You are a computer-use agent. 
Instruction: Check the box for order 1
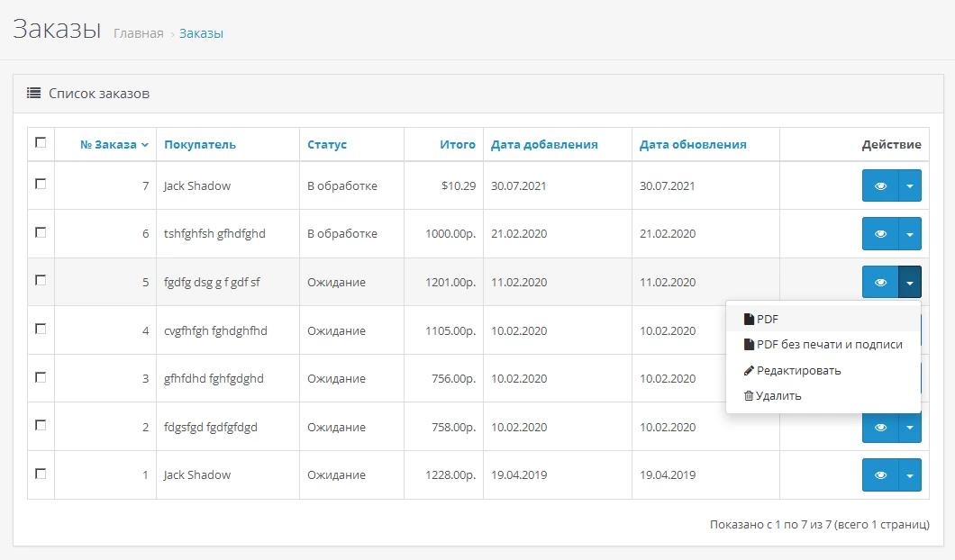[x=41, y=474]
